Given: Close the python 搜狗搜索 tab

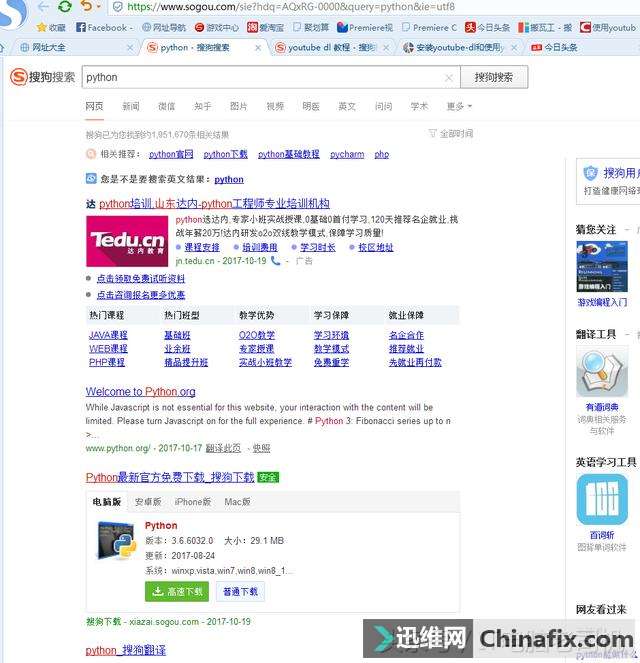Looking at the screenshot, I should (258, 48).
